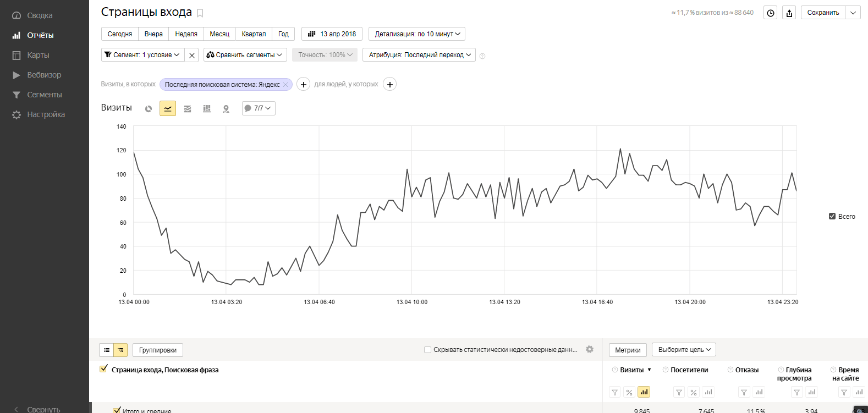Click the help icon beside Визиты column

click(x=615, y=370)
